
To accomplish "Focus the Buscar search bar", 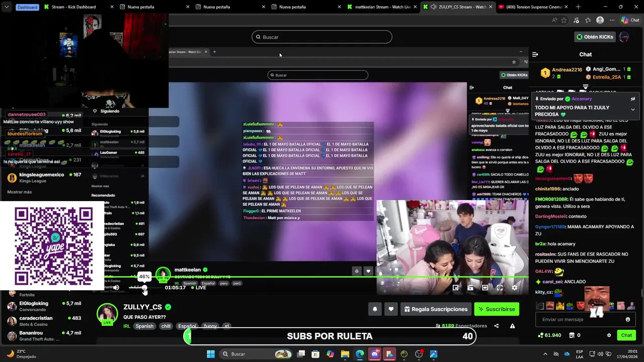I will pos(322,37).
